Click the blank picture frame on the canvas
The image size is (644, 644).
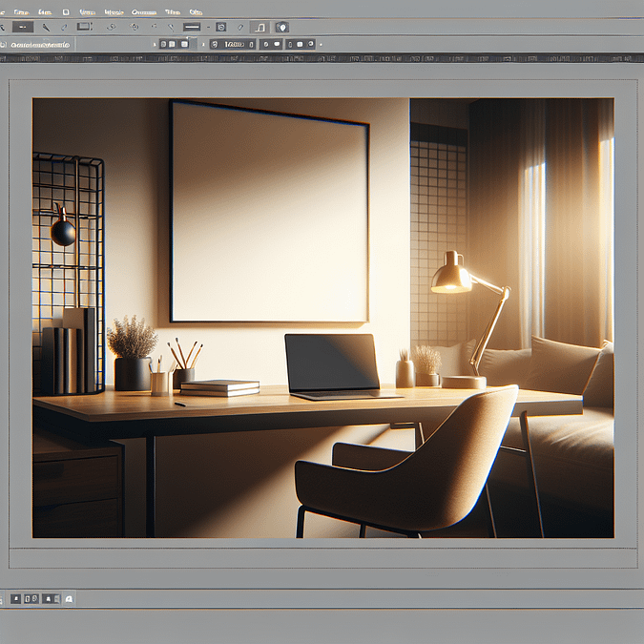[x=269, y=211]
